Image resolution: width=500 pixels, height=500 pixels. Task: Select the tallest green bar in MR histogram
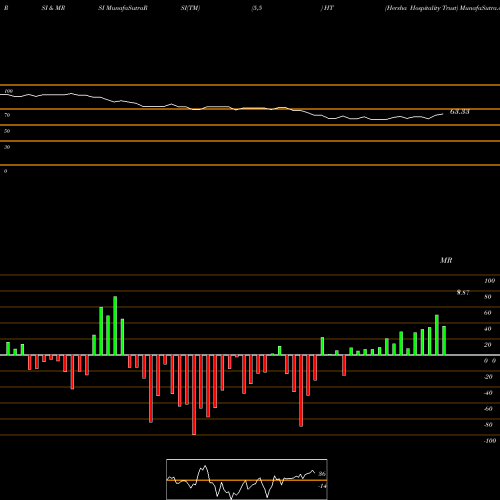[115, 325]
